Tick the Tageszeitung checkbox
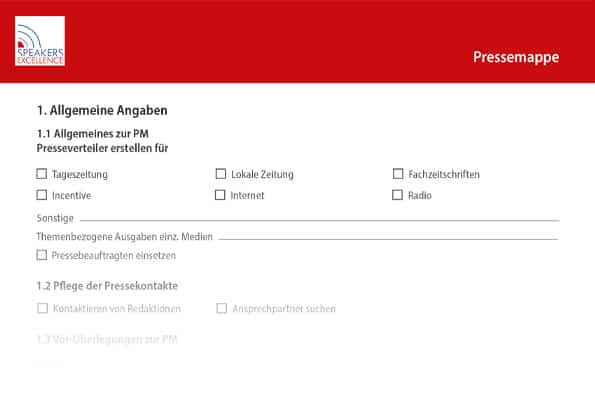595x397 pixels. click(42, 174)
